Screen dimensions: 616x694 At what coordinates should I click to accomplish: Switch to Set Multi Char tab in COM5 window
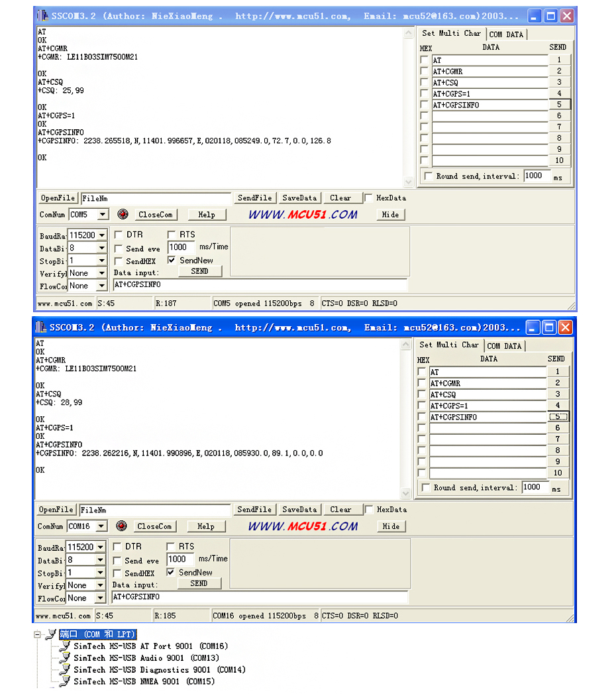451,33
